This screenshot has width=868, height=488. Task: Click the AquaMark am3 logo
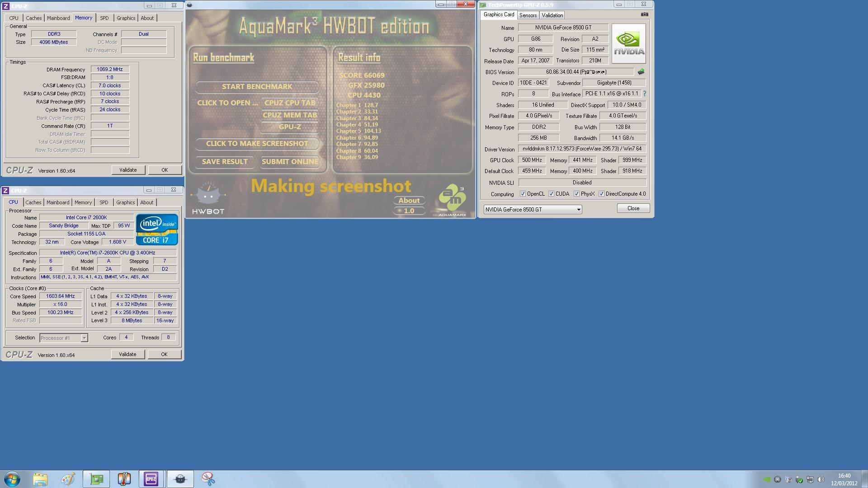click(x=452, y=200)
